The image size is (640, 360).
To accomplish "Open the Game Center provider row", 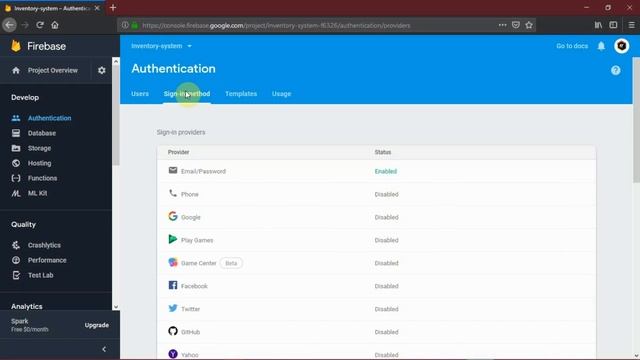I will pos(376,263).
